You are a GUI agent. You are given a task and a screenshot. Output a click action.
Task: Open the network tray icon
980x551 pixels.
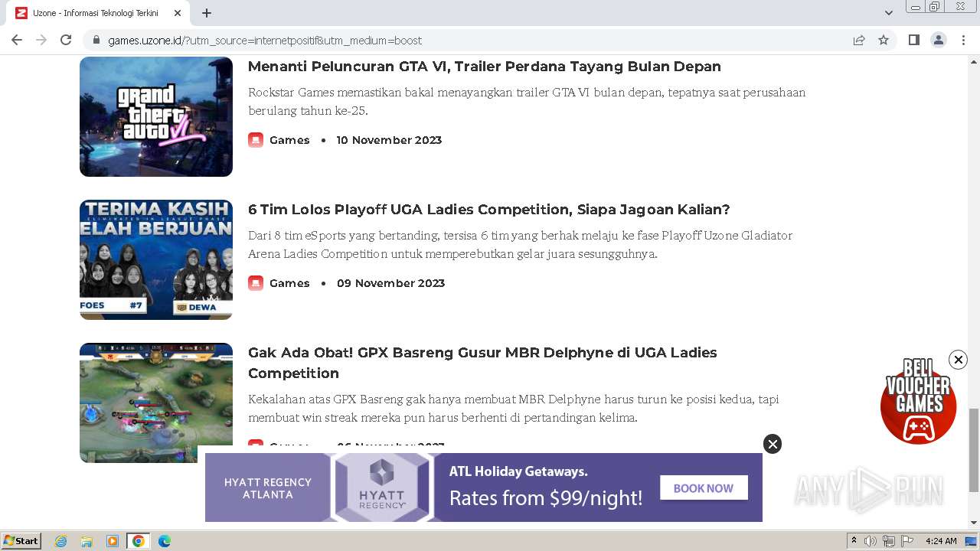(x=889, y=541)
